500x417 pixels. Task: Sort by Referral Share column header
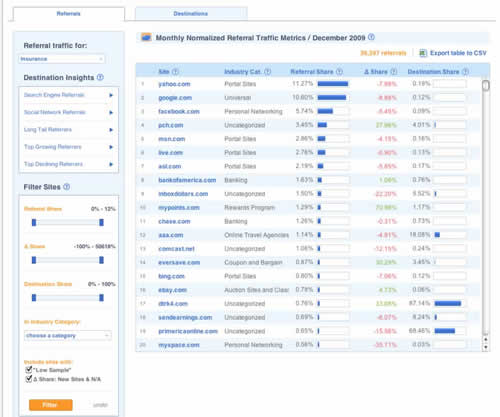pyautogui.click(x=312, y=72)
